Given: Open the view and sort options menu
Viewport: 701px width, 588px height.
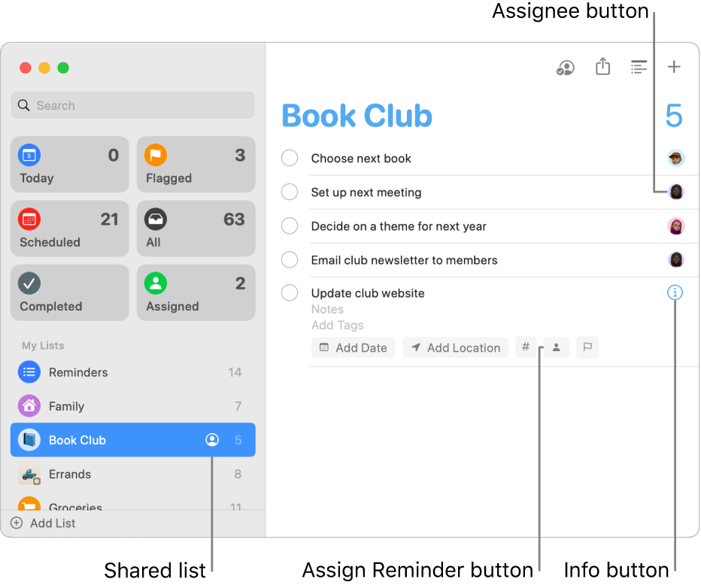Looking at the screenshot, I should point(639,67).
